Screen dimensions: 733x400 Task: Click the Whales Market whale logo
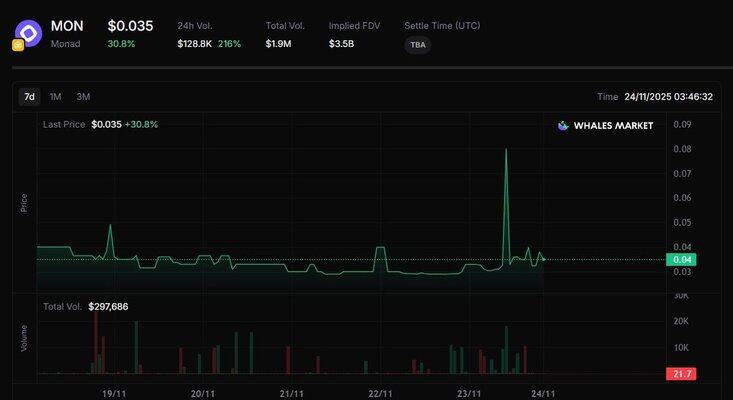point(563,126)
